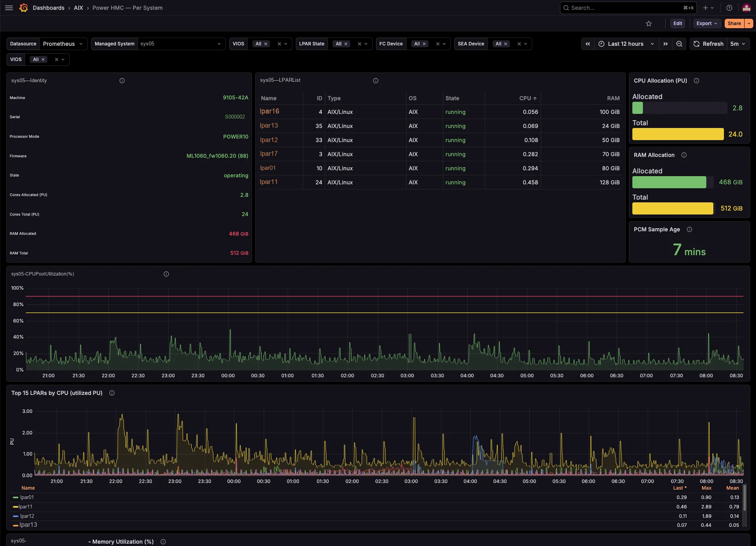The image size is (756, 546).
Task: Open the 5m refresh interval dropdown
Action: coord(738,44)
